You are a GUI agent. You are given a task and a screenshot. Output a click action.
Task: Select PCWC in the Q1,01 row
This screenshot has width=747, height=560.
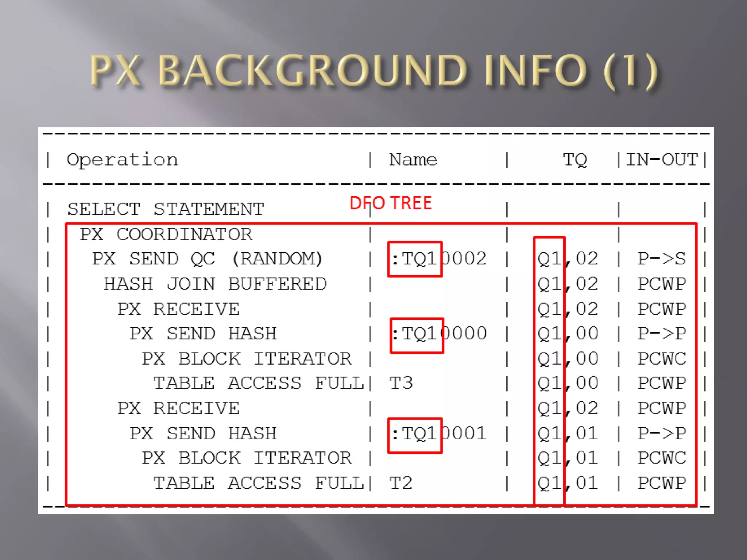662,458
